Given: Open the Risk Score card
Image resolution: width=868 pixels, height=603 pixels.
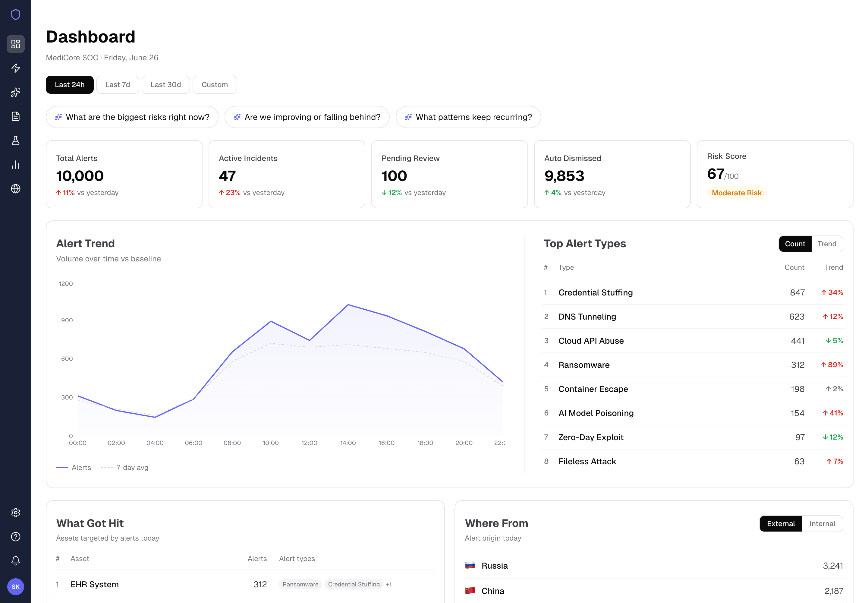Looking at the screenshot, I should [x=775, y=174].
